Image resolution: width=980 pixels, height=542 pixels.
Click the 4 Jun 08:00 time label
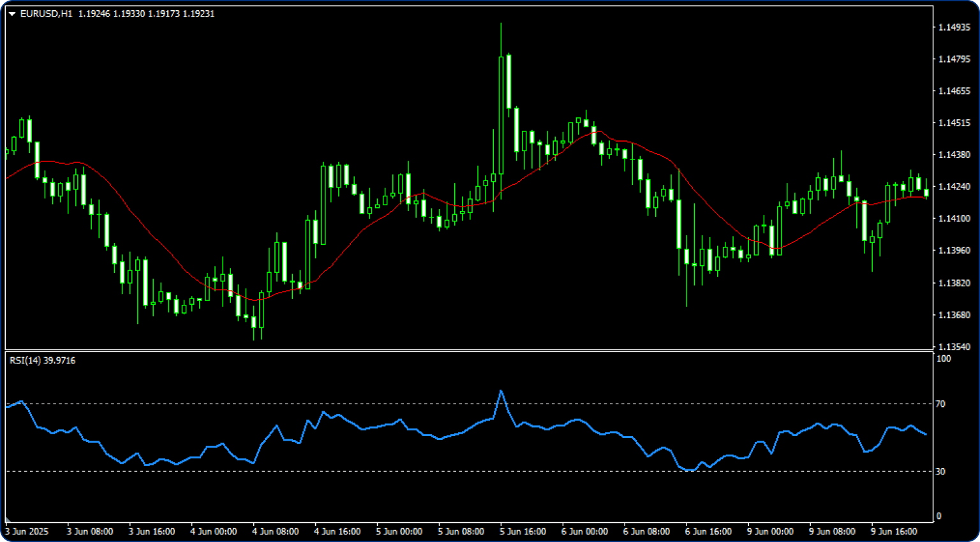[x=275, y=532]
